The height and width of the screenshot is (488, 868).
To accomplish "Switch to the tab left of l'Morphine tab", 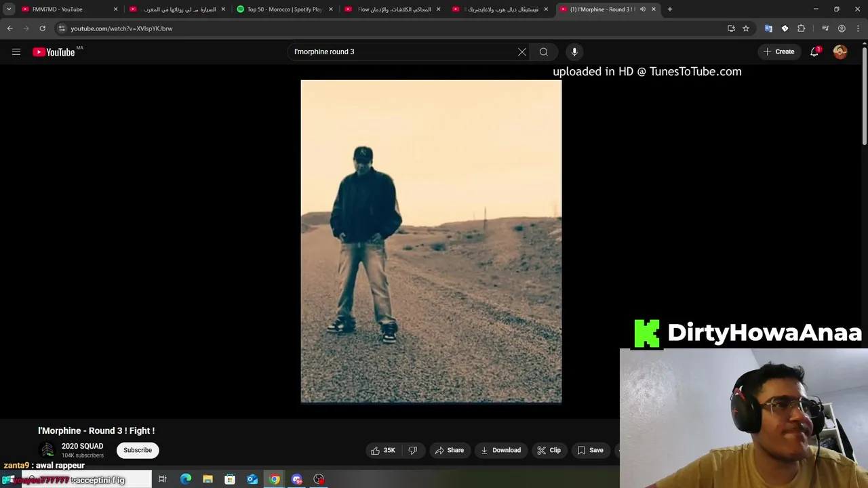I will pos(500,9).
